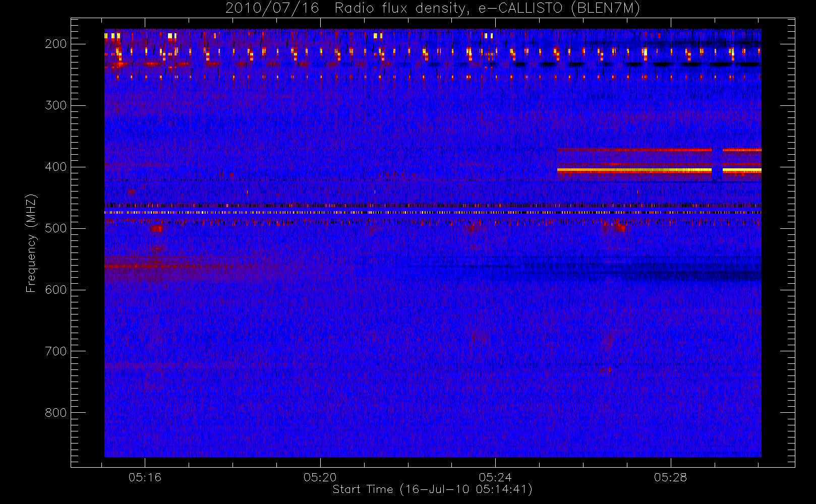This screenshot has height=504, width=816.
Task: Click the 05:16 time tick label
Action: pyautogui.click(x=145, y=477)
